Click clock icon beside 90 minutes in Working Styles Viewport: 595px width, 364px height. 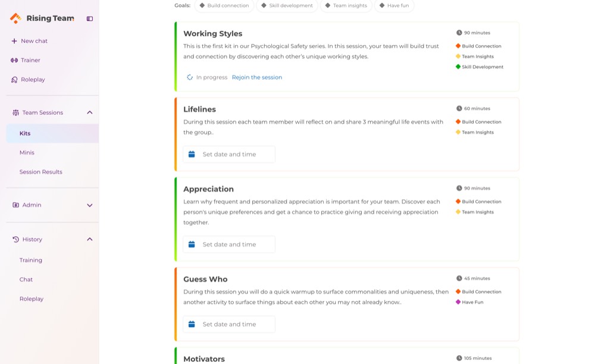click(x=459, y=33)
